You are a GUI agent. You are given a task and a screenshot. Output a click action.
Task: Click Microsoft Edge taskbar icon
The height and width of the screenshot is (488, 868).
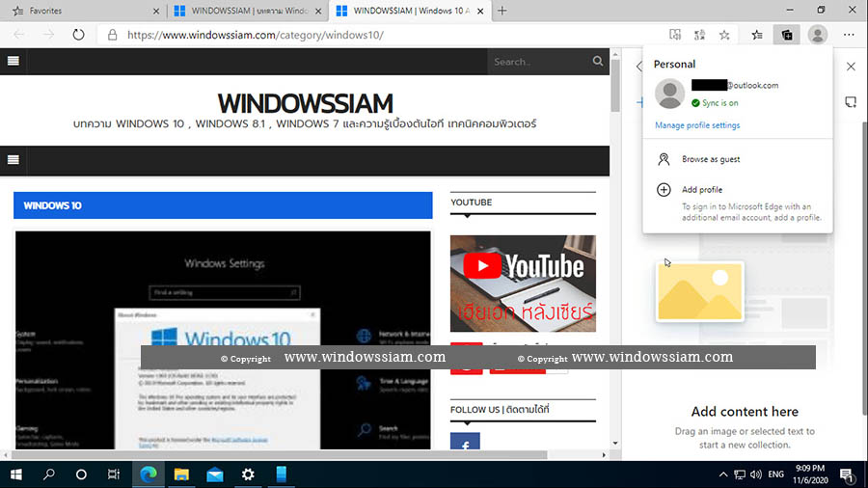click(x=149, y=474)
